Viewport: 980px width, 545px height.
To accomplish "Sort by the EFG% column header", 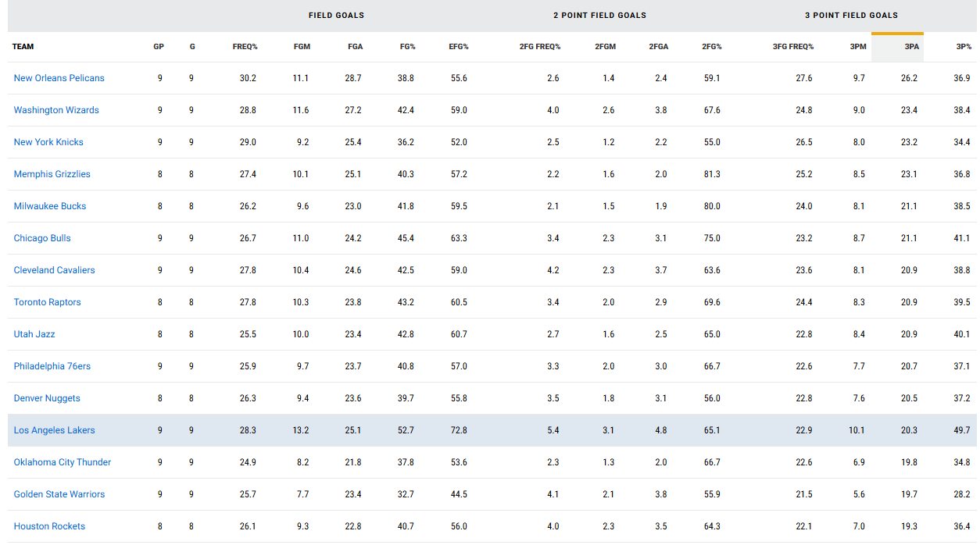I will [459, 47].
